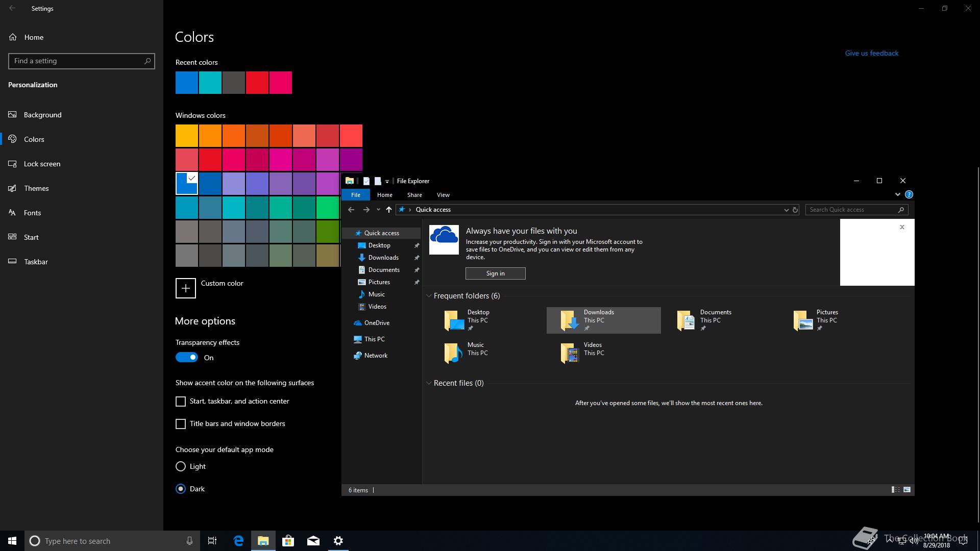
Task: Dismiss the OneDrive banner
Action: 902,227
